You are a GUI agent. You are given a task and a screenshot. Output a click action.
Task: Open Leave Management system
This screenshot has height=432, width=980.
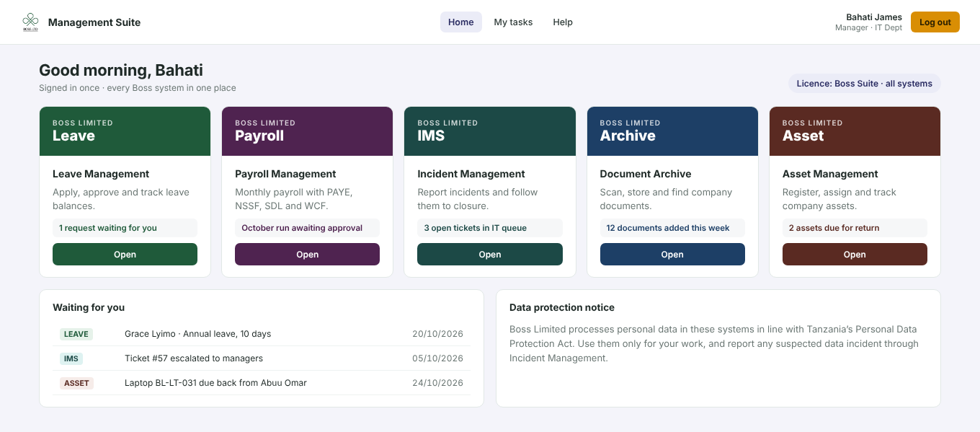[125, 255]
